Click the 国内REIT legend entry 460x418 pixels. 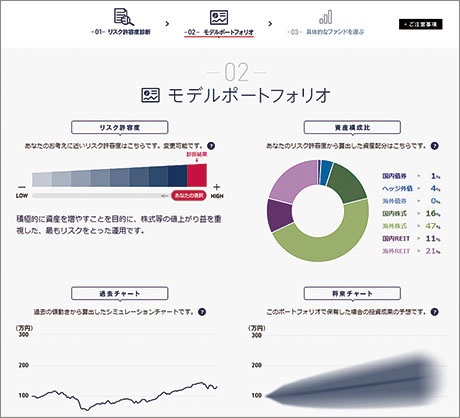point(411,238)
